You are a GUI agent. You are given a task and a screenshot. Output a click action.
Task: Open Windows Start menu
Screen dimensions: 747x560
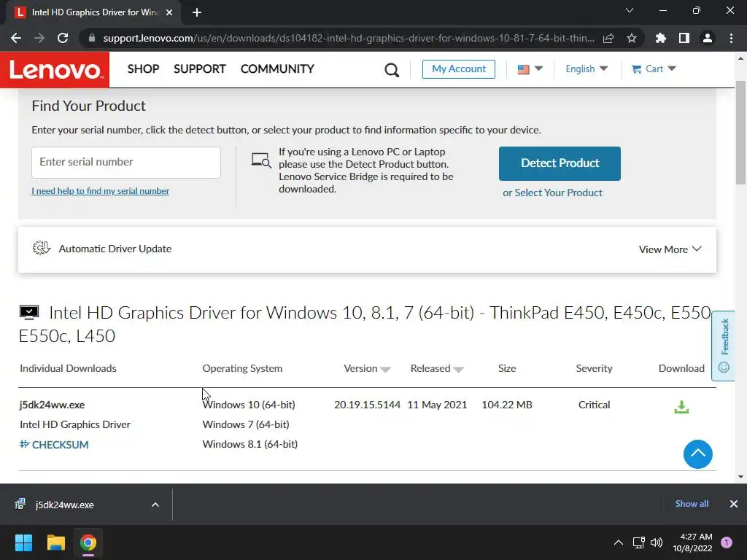coord(23,542)
